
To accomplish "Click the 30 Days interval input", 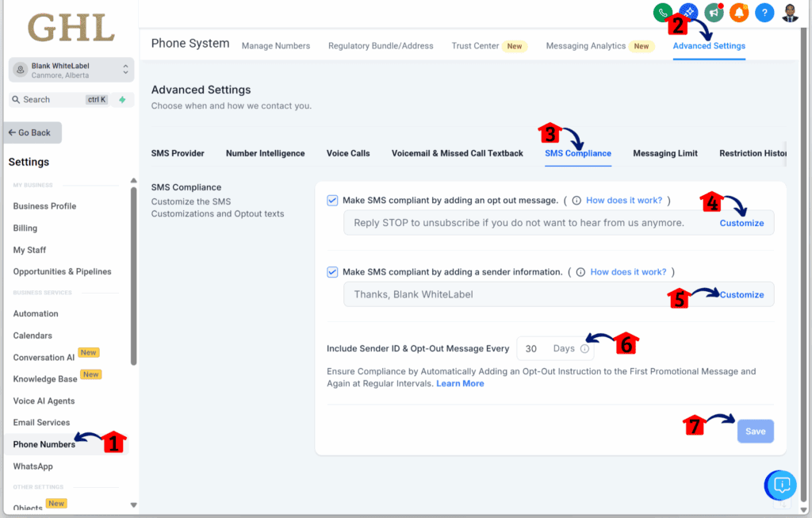I will (x=555, y=348).
